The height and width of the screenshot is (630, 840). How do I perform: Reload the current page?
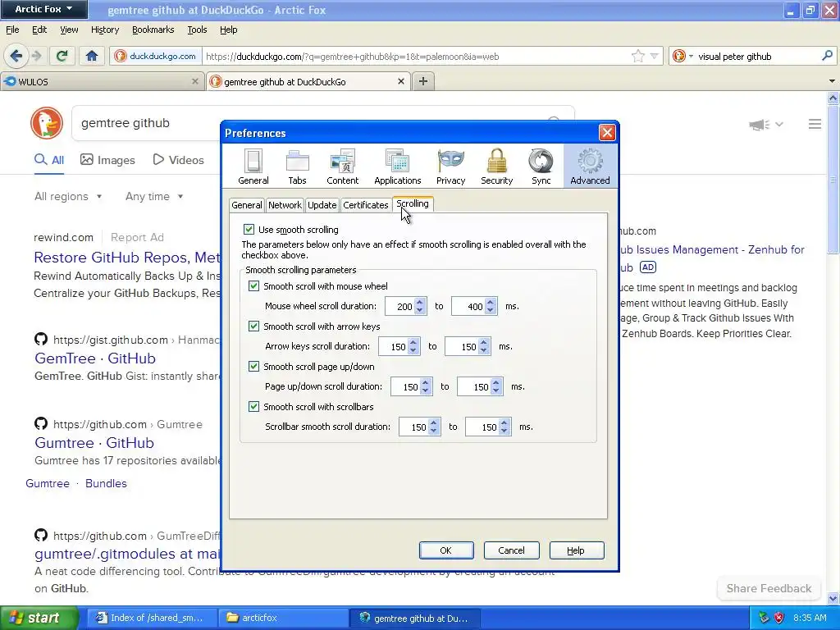point(62,56)
